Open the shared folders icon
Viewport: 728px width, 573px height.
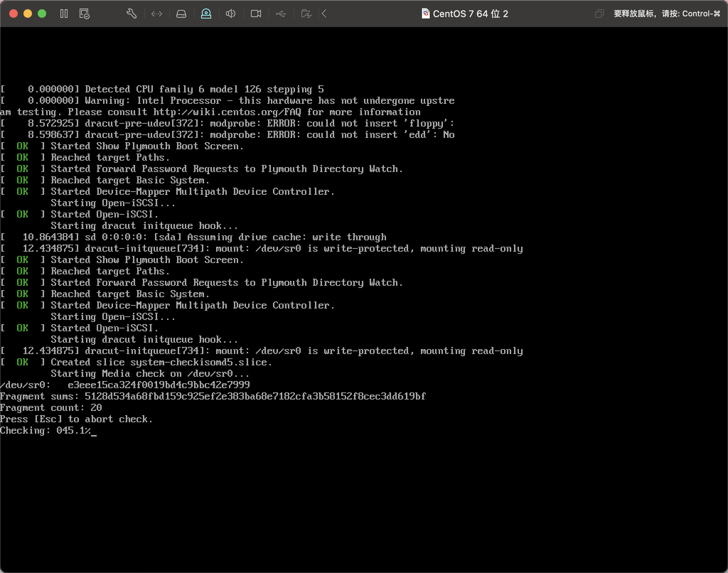306,14
